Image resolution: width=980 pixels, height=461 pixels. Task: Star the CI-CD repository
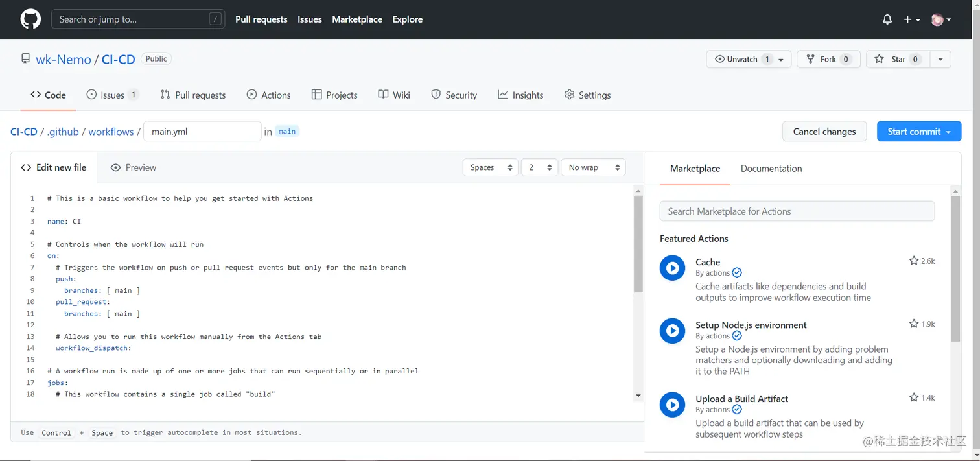(898, 59)
